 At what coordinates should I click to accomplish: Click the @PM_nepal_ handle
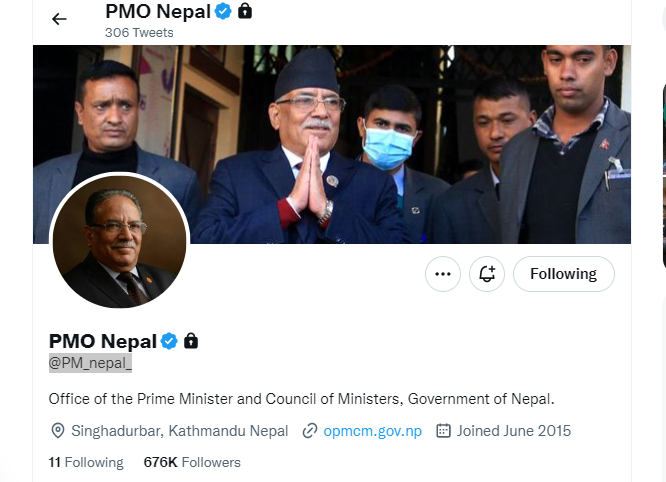90,363
